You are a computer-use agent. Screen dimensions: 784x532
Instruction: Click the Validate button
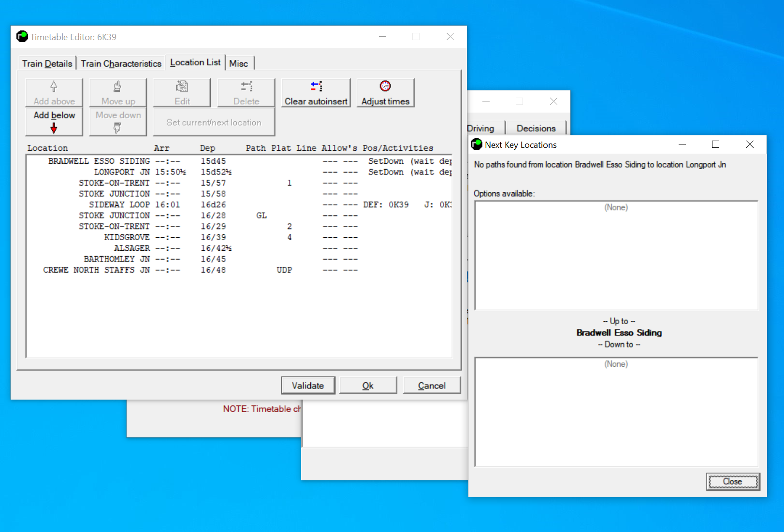(308, 386)
